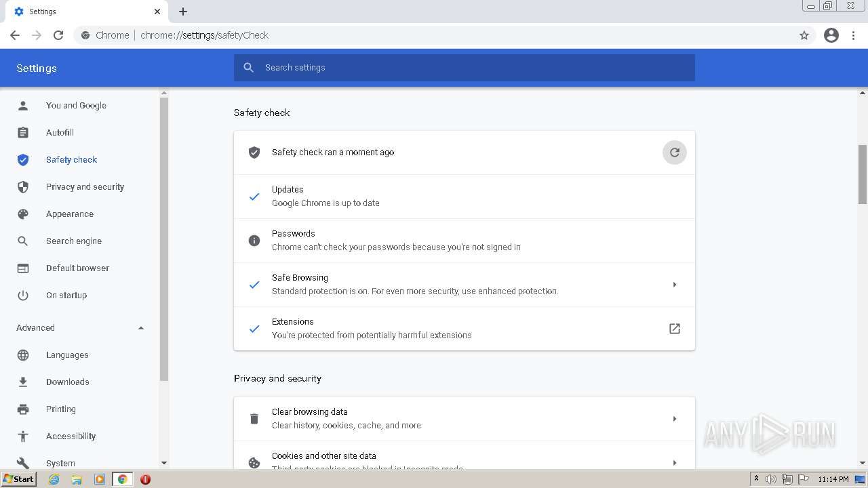Click the sidebar scrollbar down arrow

[163, 463]
